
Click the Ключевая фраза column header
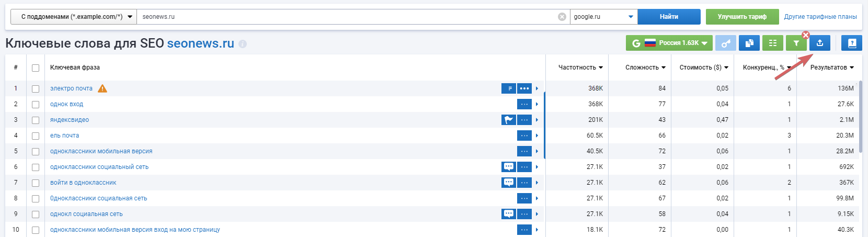click(x=75, y=67)
